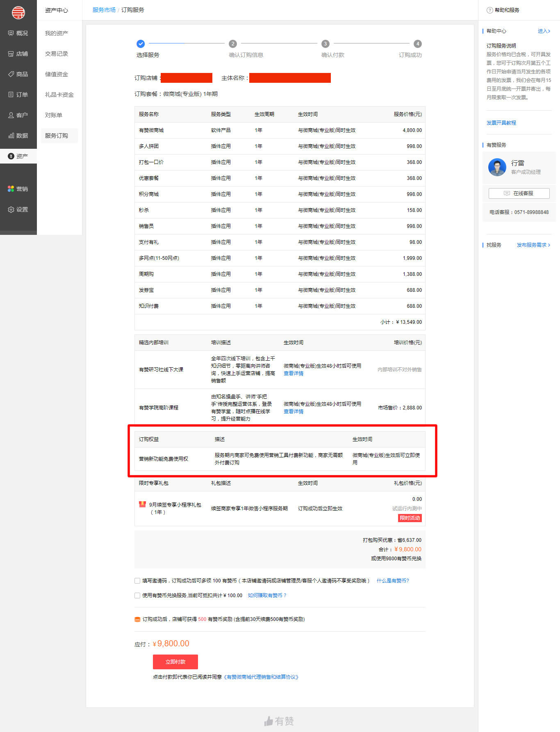Open 店铺 shop section
The image size is (560, 732).
(18, 54)
